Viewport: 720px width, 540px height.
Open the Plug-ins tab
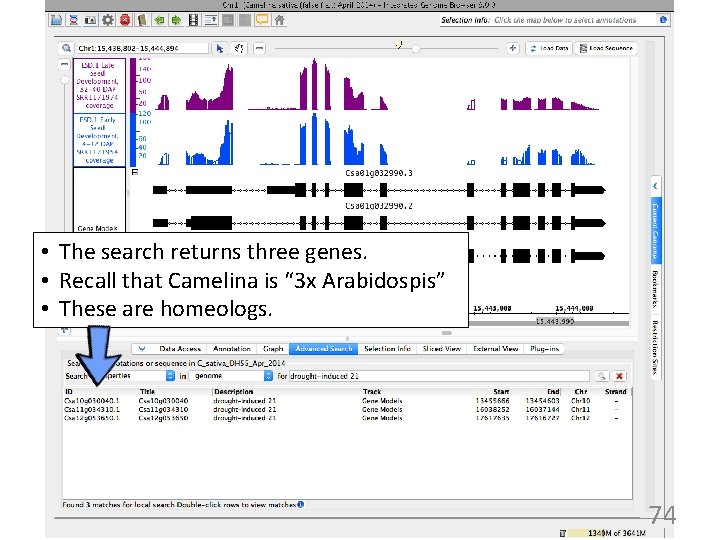(545, 349)
